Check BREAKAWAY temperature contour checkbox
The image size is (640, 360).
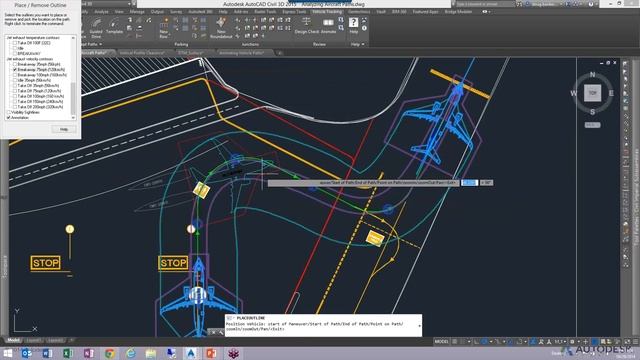point(15,53)
